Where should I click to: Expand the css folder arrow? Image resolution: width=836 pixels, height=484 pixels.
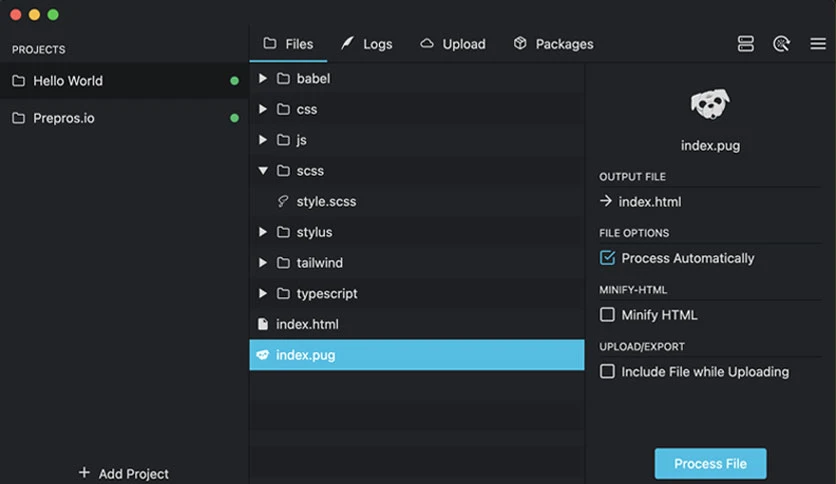click(262, 109)
